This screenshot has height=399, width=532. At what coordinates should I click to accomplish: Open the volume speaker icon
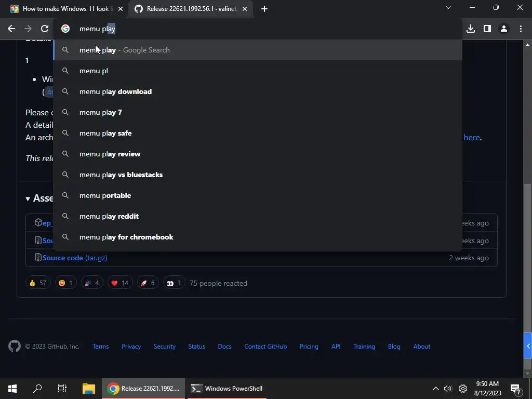click(448, 389)
